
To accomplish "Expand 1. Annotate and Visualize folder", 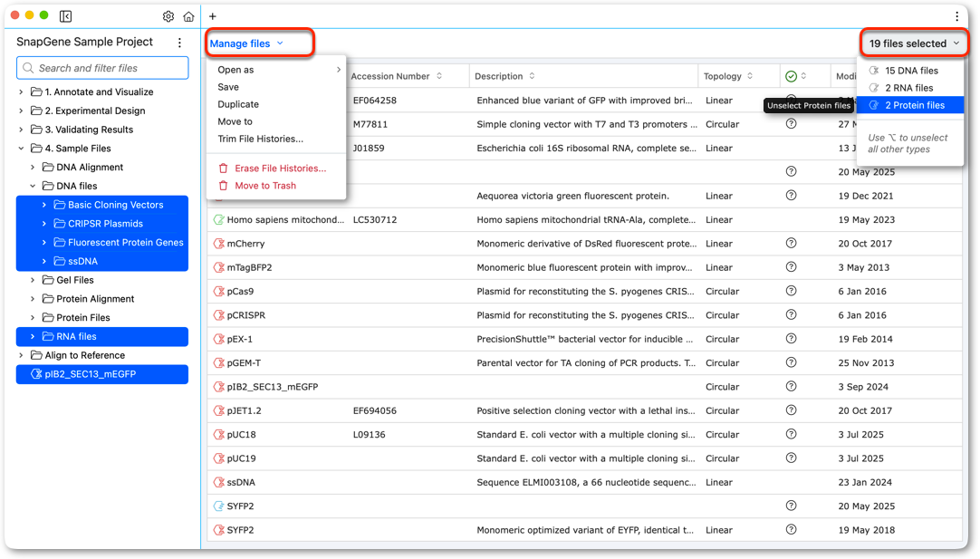I will (21, 92).
